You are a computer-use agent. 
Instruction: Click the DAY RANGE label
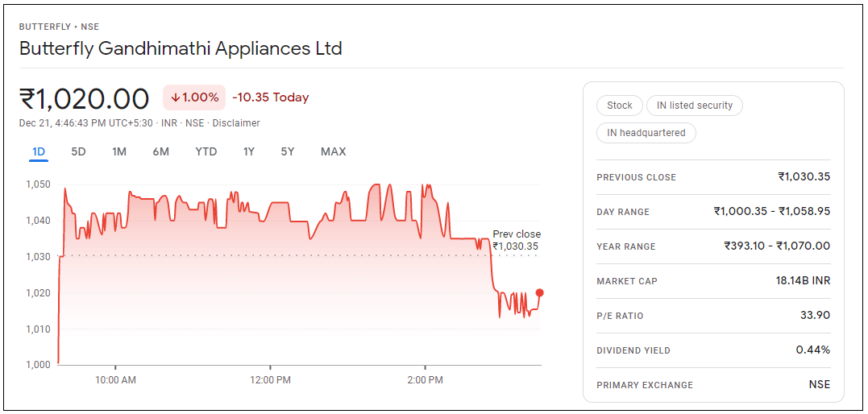(x=623, y=212)
